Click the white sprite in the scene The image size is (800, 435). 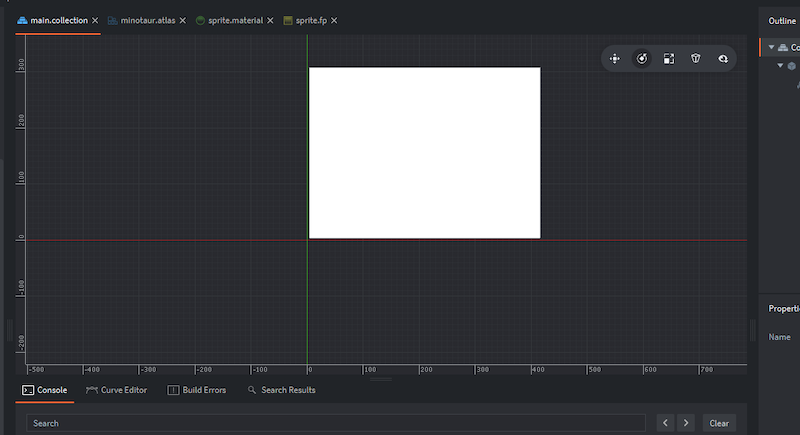[x=424, y=153]
